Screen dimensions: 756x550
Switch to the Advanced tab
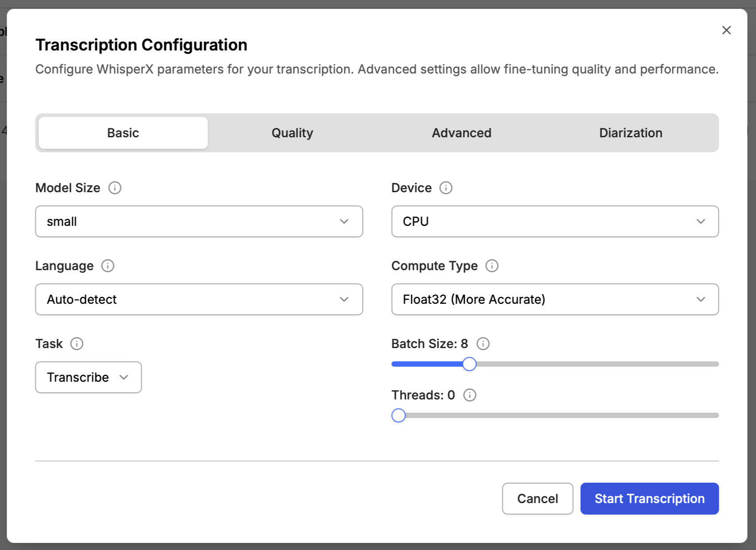461,133
